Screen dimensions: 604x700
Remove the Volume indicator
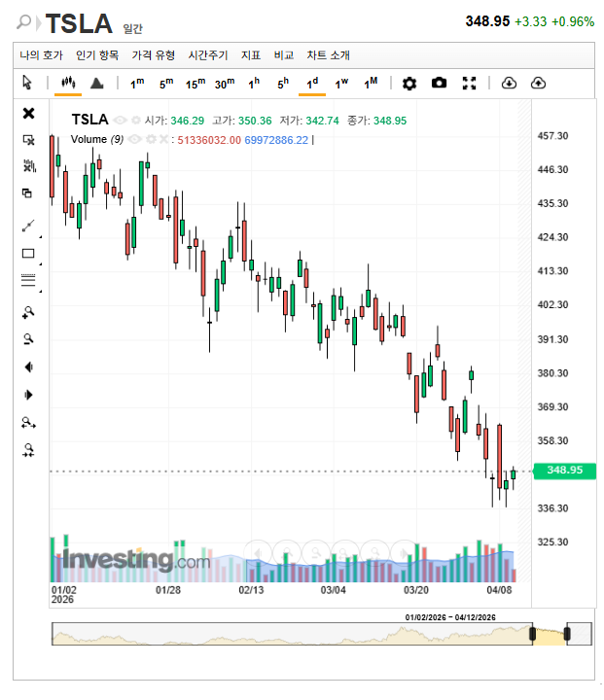click(x=164, y=139)
